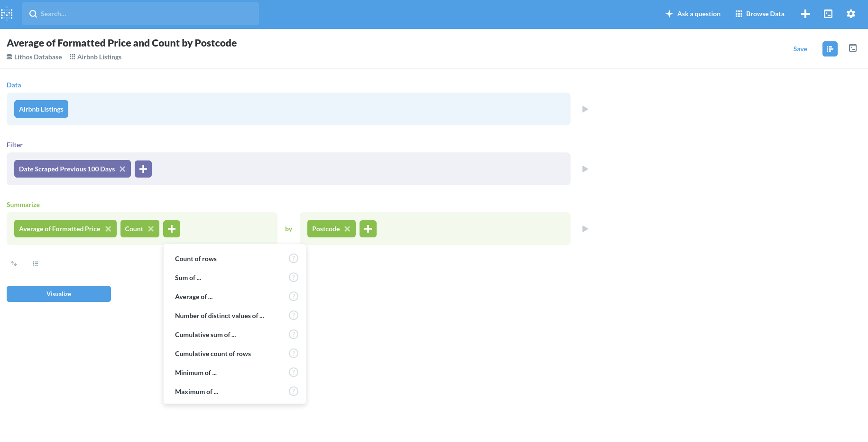Remove the Date Scraped filter
868x442 pixels.
pos(122,169)
